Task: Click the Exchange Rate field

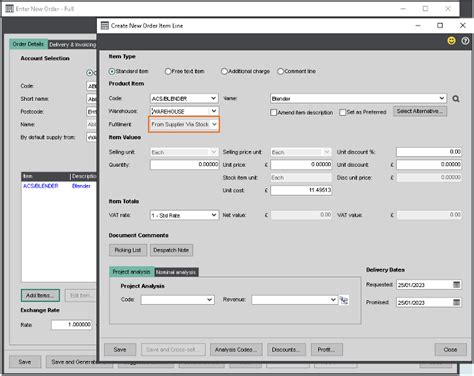Action: point(72,325)
